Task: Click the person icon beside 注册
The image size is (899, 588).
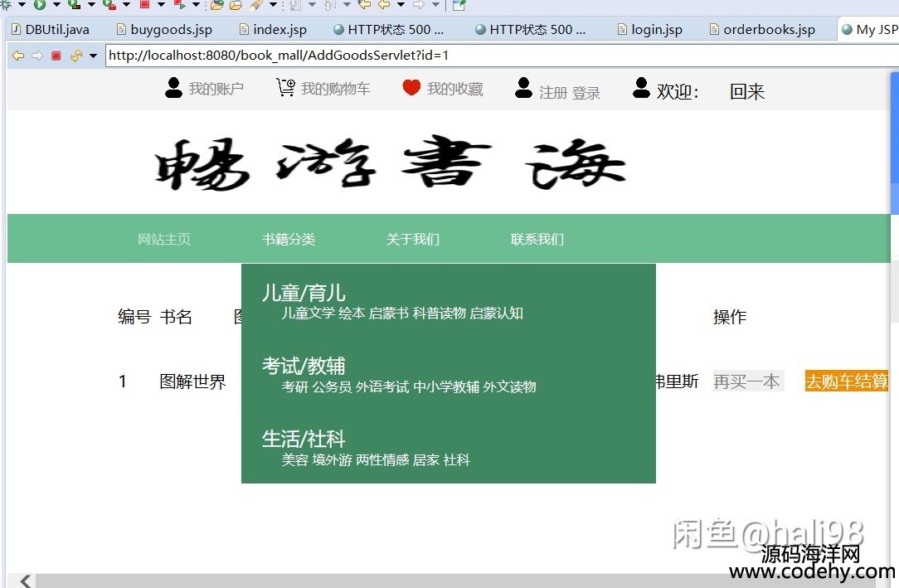Action: [523, 88]
